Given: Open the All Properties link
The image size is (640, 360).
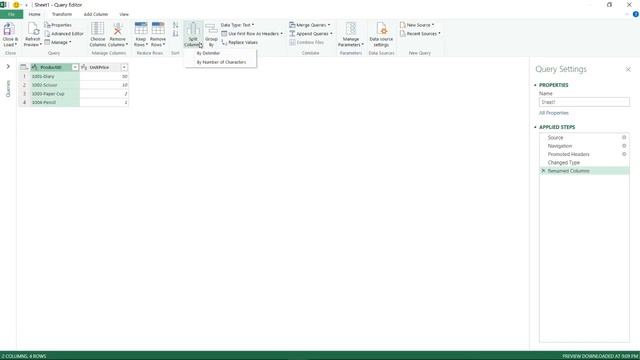Looking at the screenshot, I should coord(553,113).
